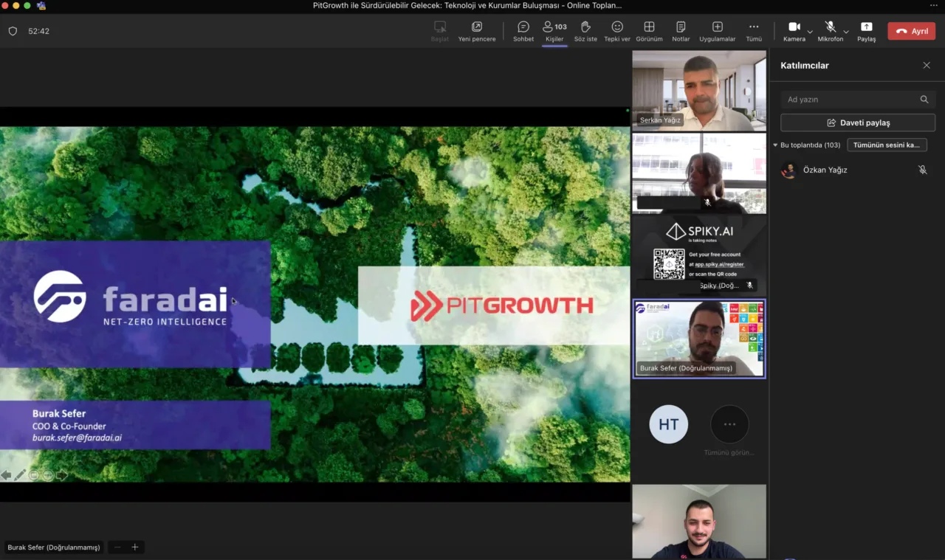
Task: Zoom in shared content with plus button
Action: coord(135,547)
